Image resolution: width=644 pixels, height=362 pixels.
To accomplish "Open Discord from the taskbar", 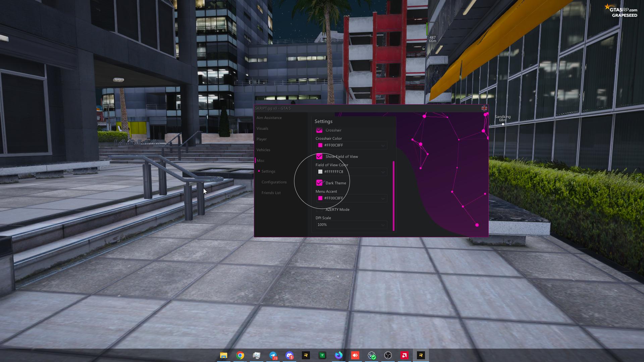I will pyautogui.click(x=289, y=355).
